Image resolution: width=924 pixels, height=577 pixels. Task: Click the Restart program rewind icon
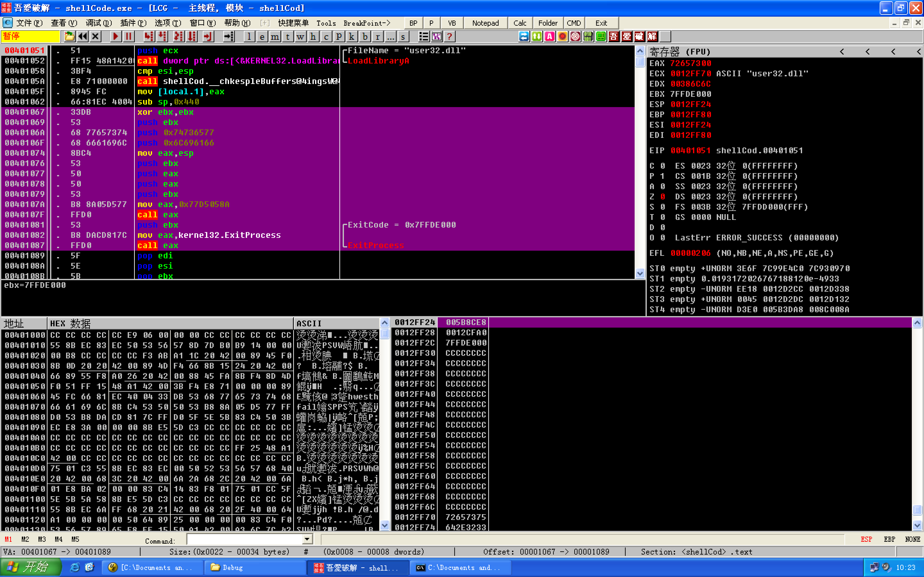(x=82, y=37)
